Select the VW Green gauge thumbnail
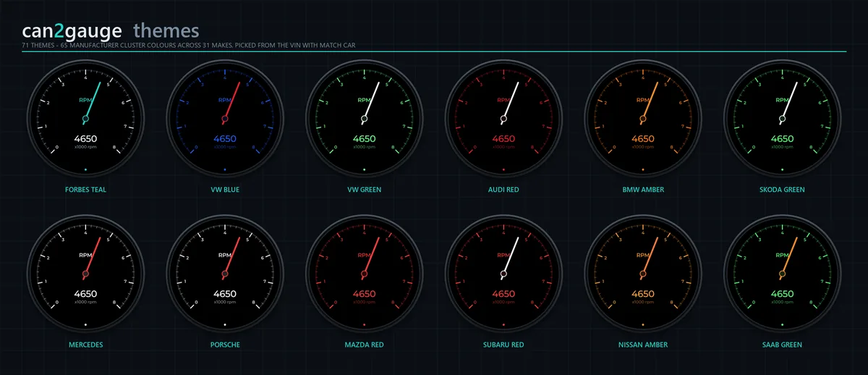 point(364,119)
